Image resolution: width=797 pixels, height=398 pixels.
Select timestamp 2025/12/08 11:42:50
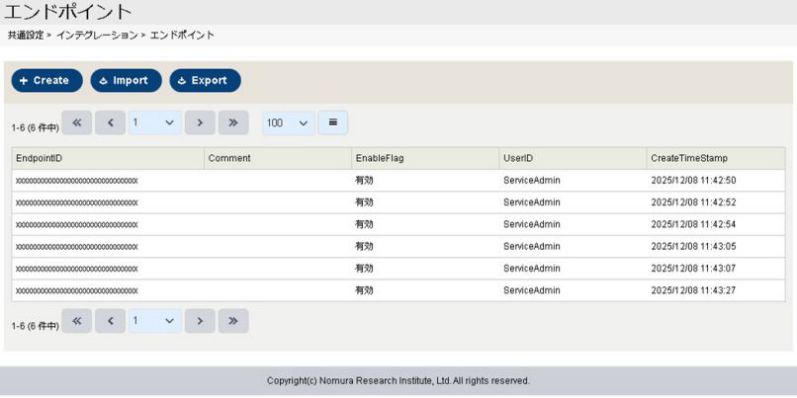[x=693, y=180]
